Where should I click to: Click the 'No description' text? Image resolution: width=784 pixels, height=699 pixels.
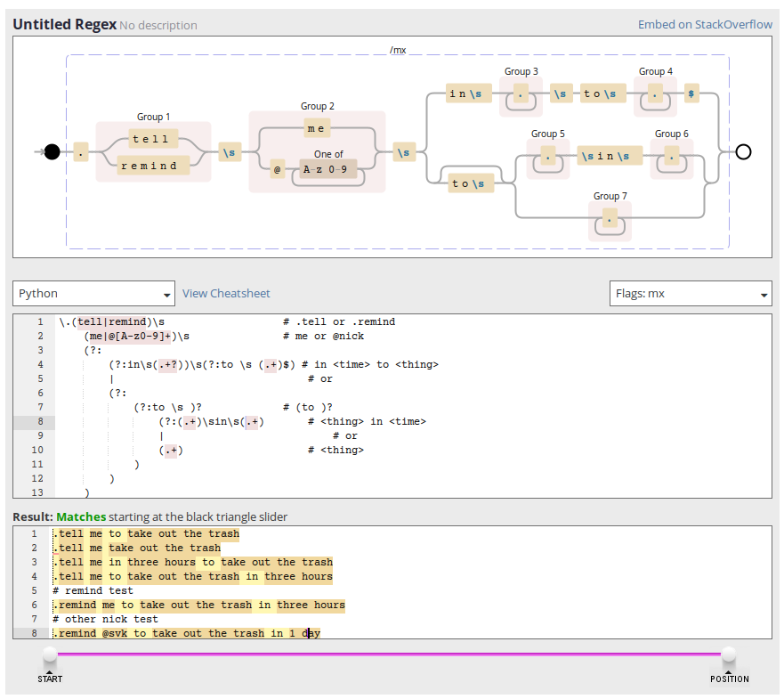(x=158, y=26)
